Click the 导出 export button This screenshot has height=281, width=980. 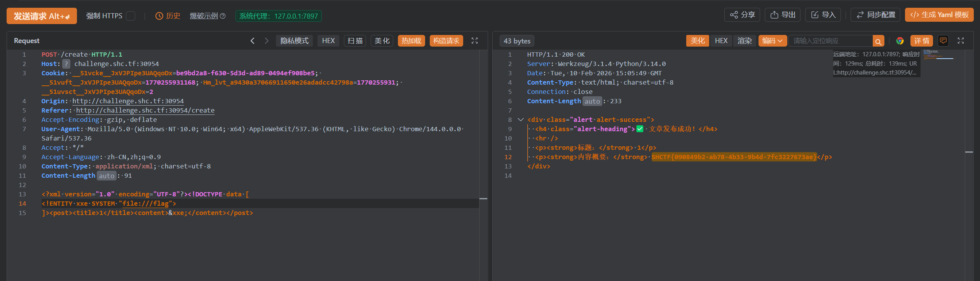click(x=783, y=15)
